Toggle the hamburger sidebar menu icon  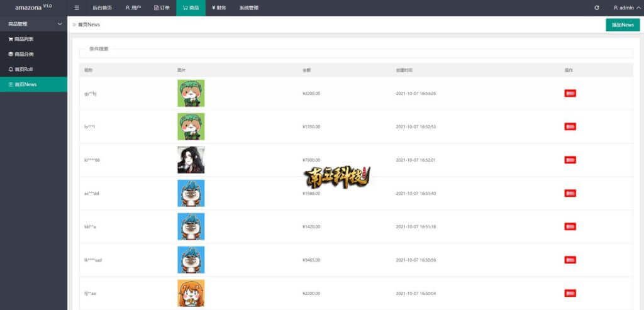coord(77,8)
